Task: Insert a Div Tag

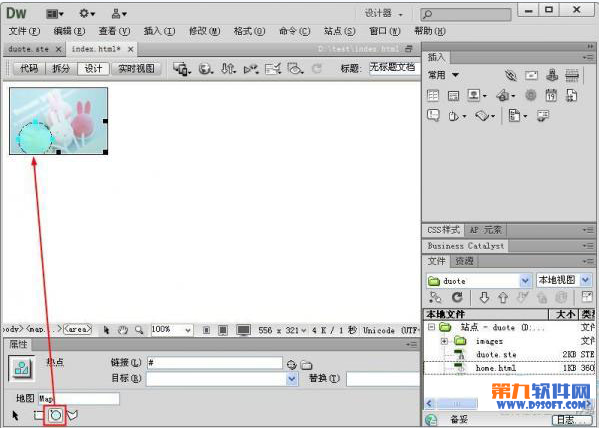Action: (453, 96)
